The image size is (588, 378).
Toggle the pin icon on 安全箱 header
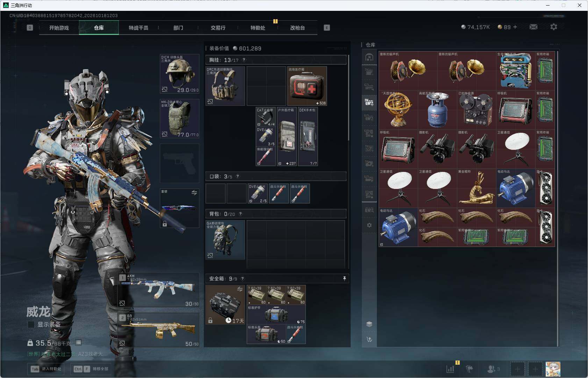[x=344, y=278]
